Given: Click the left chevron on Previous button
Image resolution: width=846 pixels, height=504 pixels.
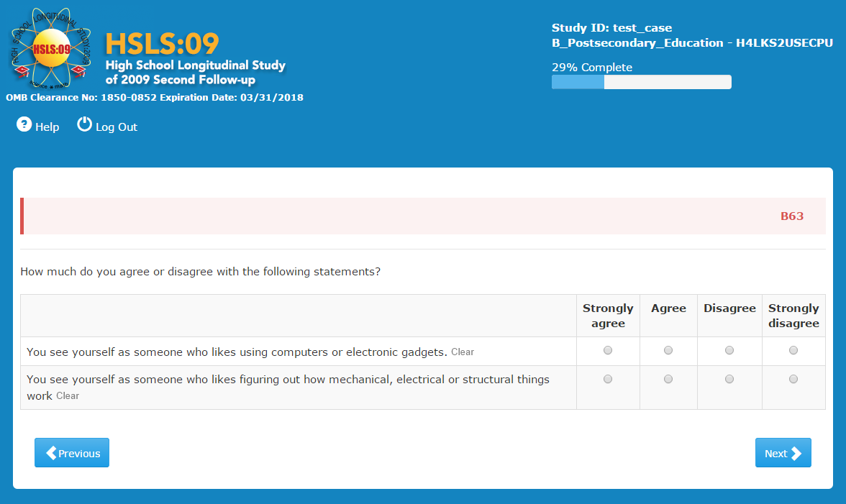Looking at the screenshot, I should click(x=51, y=453).
